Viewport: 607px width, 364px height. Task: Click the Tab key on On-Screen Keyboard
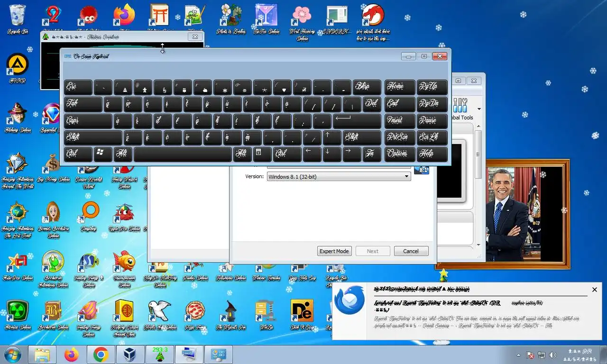83,103
